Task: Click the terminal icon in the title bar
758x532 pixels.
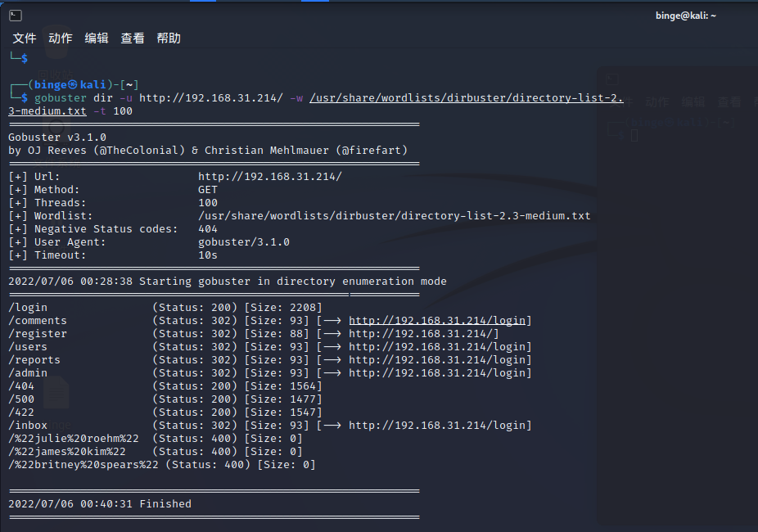Action: pos(16,16)
